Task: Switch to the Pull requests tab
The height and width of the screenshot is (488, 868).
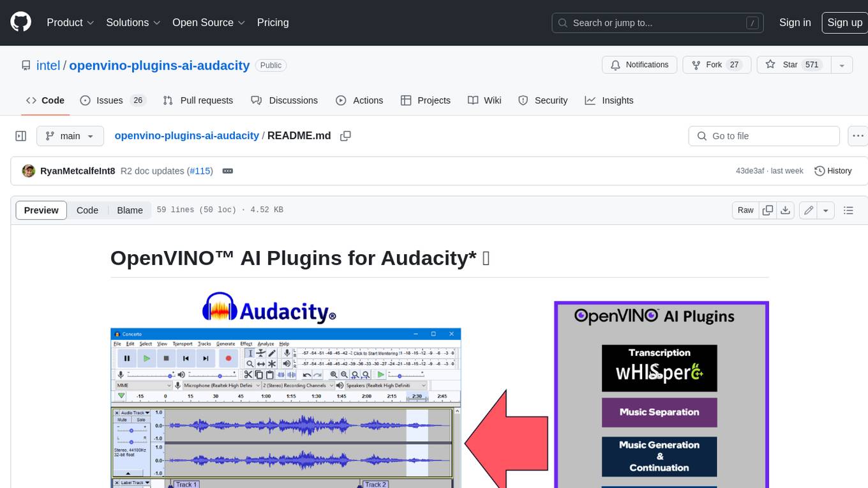Action: [x=198, y=100]
